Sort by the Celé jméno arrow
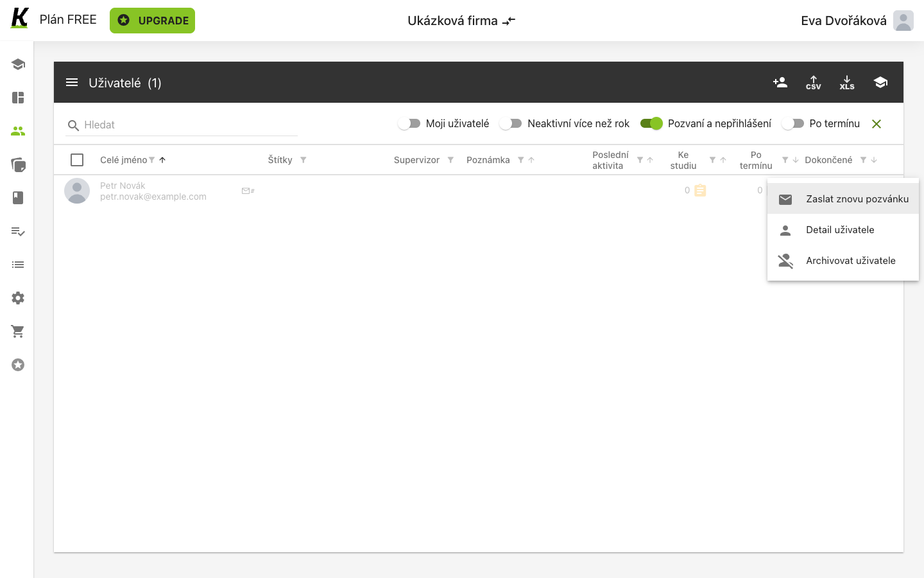 tap(162, 160)
